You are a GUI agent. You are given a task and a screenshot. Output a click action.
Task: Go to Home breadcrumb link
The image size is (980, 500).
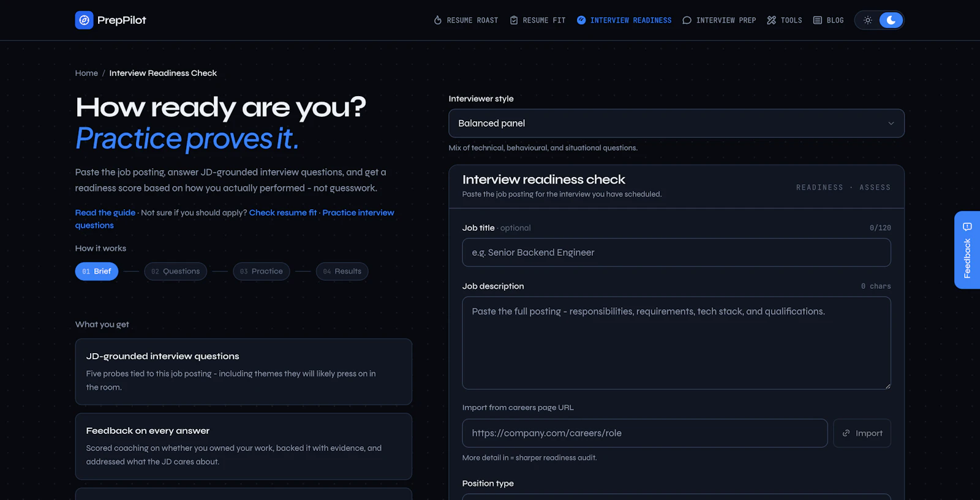tap(86, 73)
